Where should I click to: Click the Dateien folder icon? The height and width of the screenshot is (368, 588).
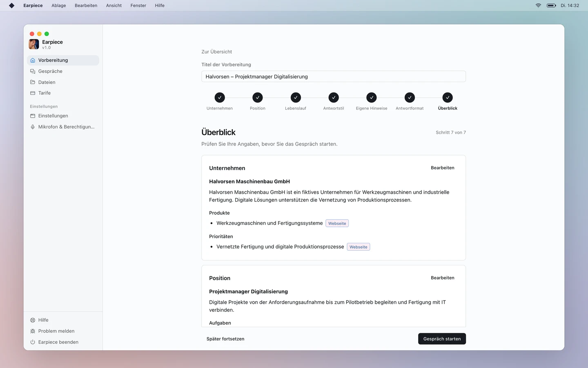coord(33,82)
